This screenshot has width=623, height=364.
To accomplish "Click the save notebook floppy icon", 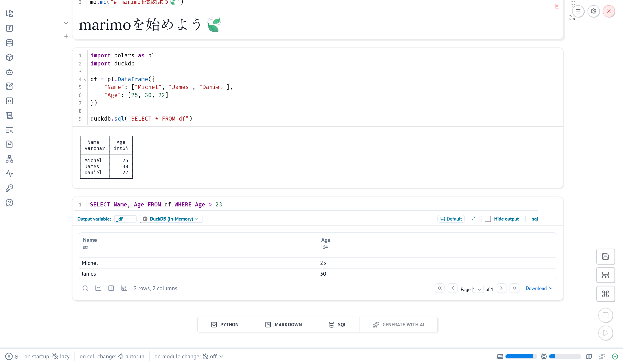I will click(x=605, y=256).
